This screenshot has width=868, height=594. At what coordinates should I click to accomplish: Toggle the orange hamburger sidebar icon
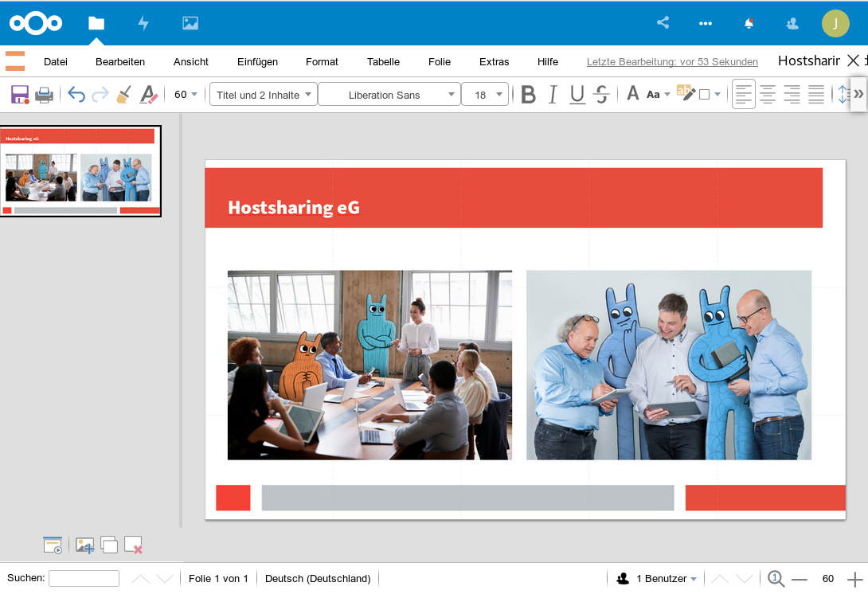[x=15, y=61]
